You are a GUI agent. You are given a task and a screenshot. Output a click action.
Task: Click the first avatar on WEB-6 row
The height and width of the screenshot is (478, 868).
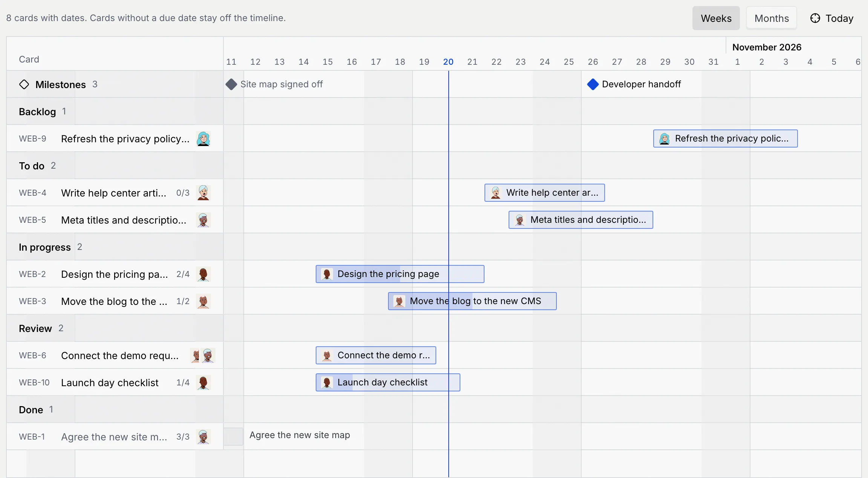click(x=196, y=355)
